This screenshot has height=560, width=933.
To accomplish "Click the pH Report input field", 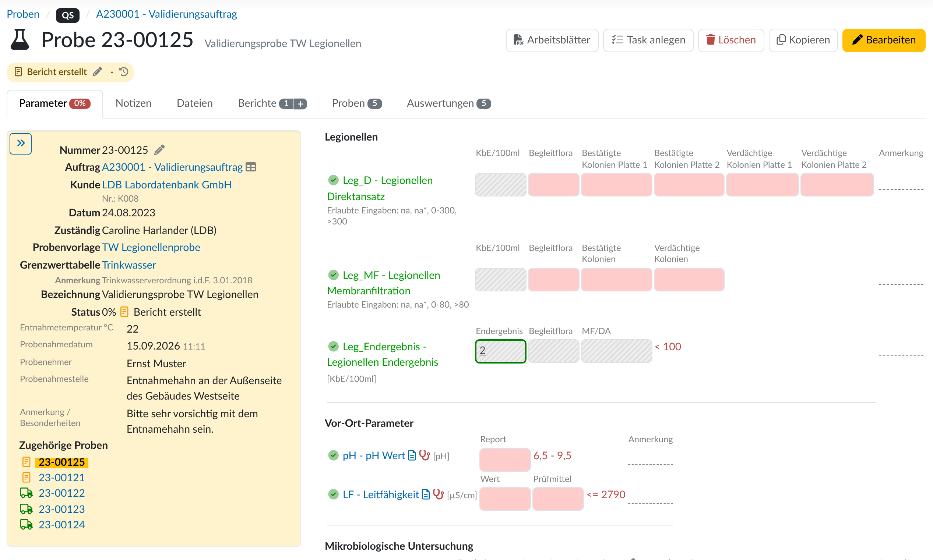I will 505,460.
